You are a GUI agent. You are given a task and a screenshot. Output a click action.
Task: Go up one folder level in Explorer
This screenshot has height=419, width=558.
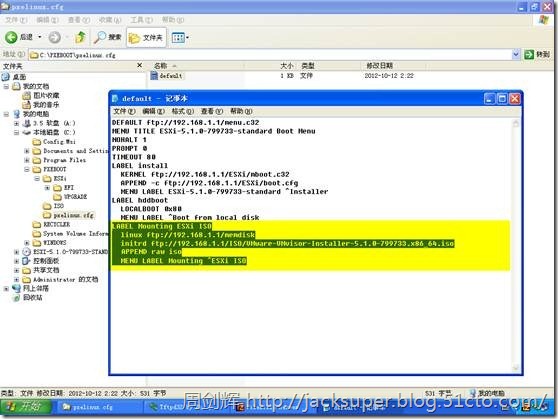81,37
